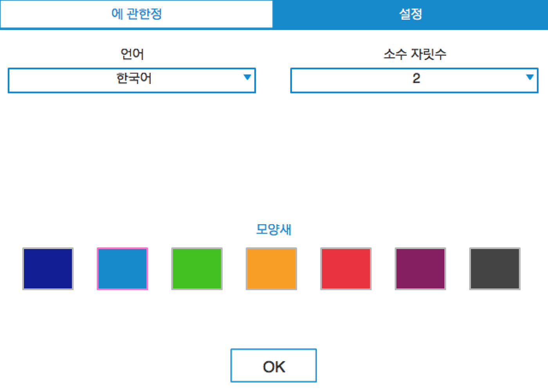Choose the red appearance color
The height and width of the screenshot is (392, 548).
346,268
